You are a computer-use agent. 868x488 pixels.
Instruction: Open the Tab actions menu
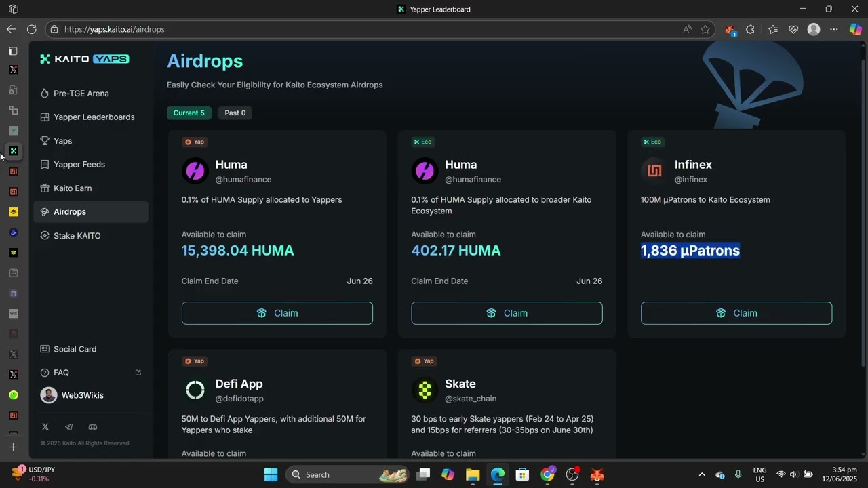tap(13, 51)
